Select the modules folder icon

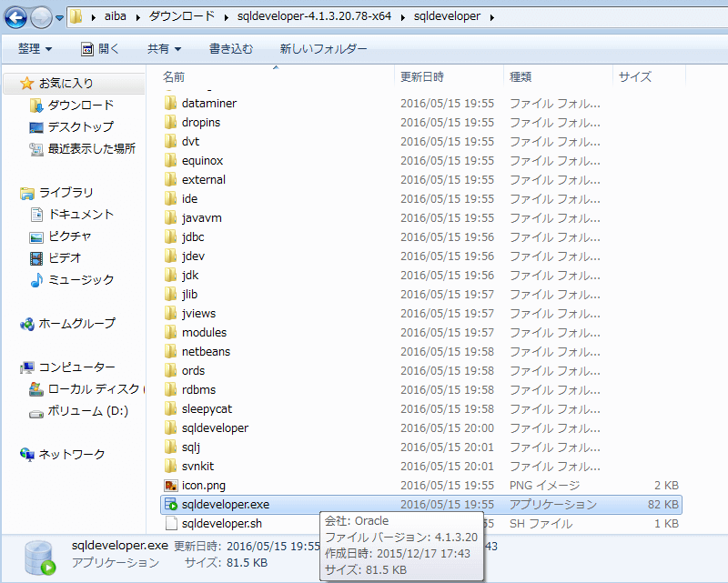pyautogui.click(x=171, y=332)
